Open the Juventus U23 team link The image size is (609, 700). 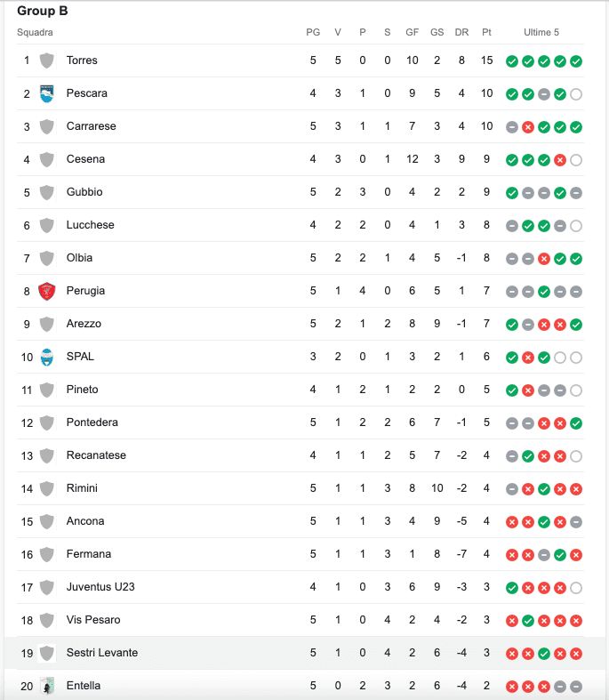(x=100, y=587)
